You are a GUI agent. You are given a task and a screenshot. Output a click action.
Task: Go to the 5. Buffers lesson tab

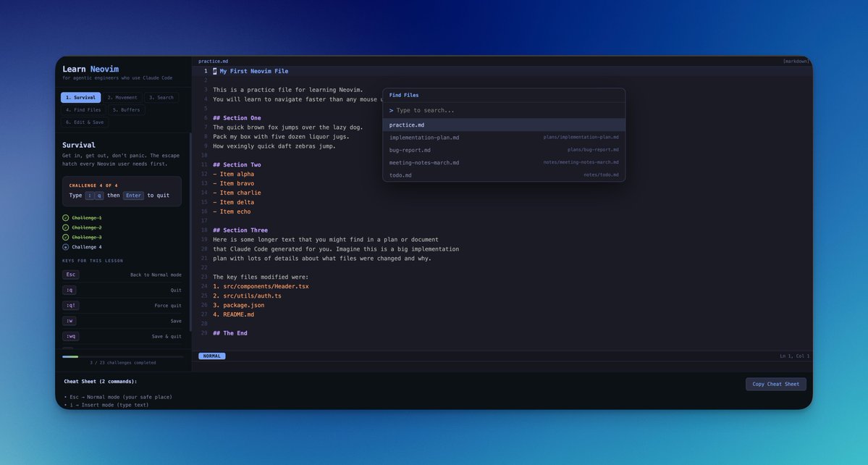point(126,109)
